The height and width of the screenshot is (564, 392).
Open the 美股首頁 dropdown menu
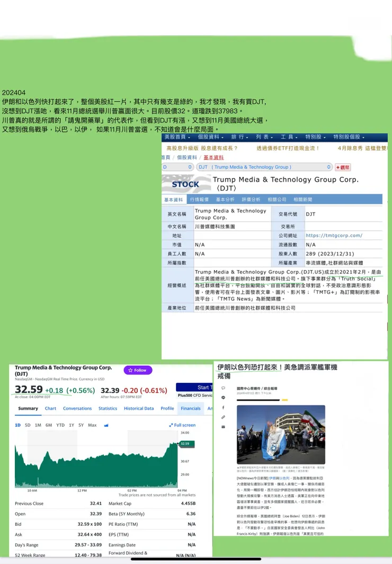tap(177, 137)
